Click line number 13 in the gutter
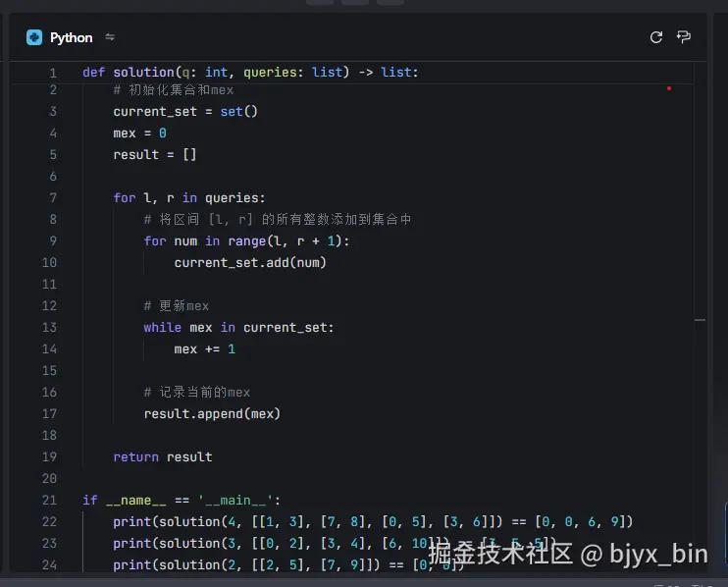Viewport: 728px width, 587px height. pyautogui.click(x=49, y=328)
